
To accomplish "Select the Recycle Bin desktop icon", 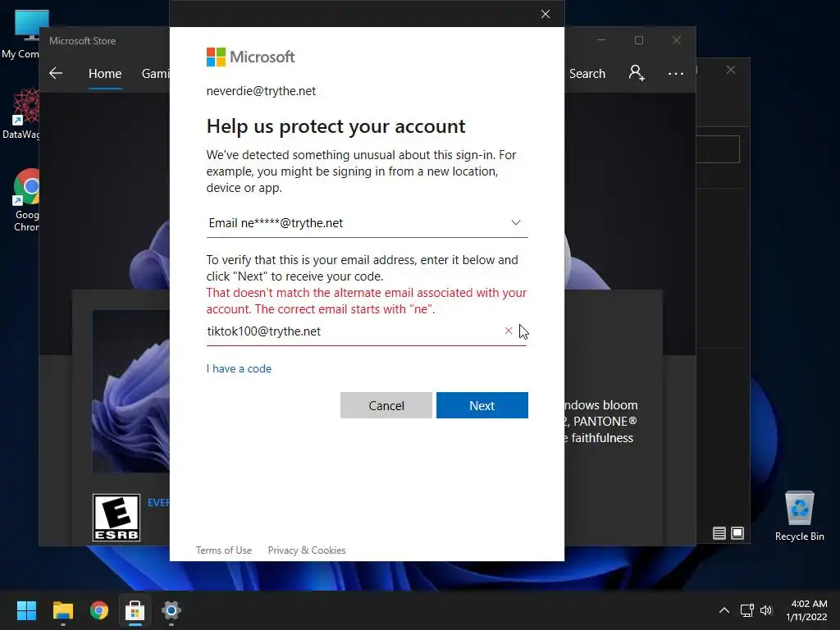I will pyautogui.click(x=799, y=517).
